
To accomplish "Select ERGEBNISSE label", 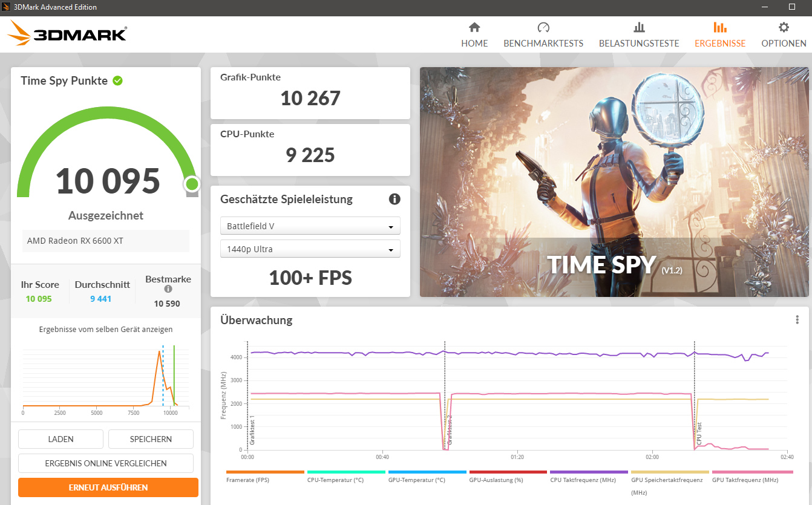I will point(720,44).
